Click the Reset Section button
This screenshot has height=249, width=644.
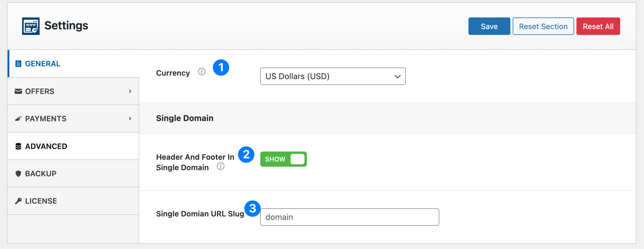(x=543, y=26)
